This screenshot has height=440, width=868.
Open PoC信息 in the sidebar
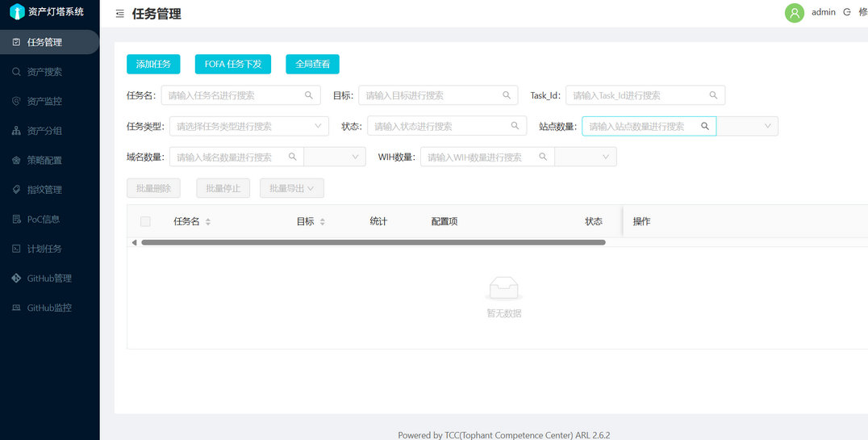[50, 219]
